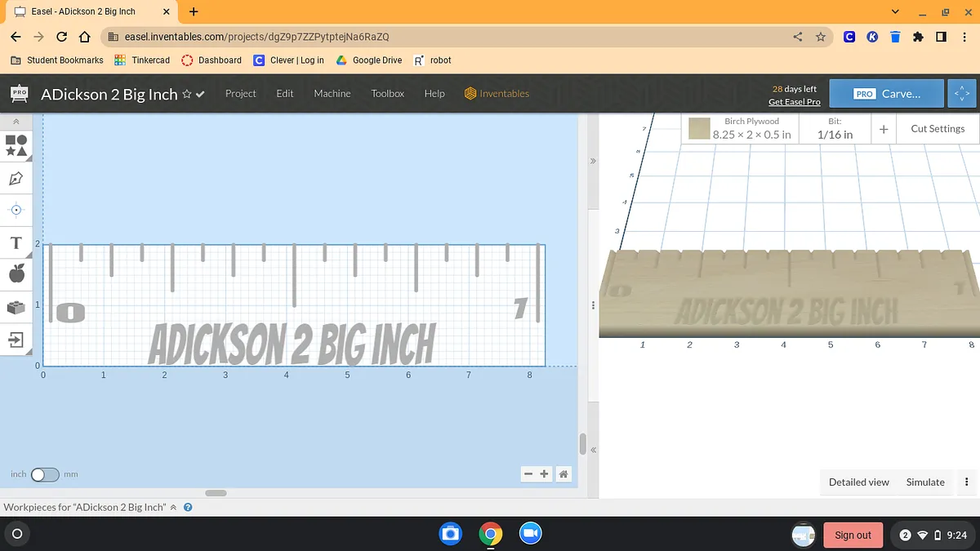Select the 0 numeral on the ruler design
The height and width of the screenshot is (551, 980).
pyautogui.click(x=70, y=312)
